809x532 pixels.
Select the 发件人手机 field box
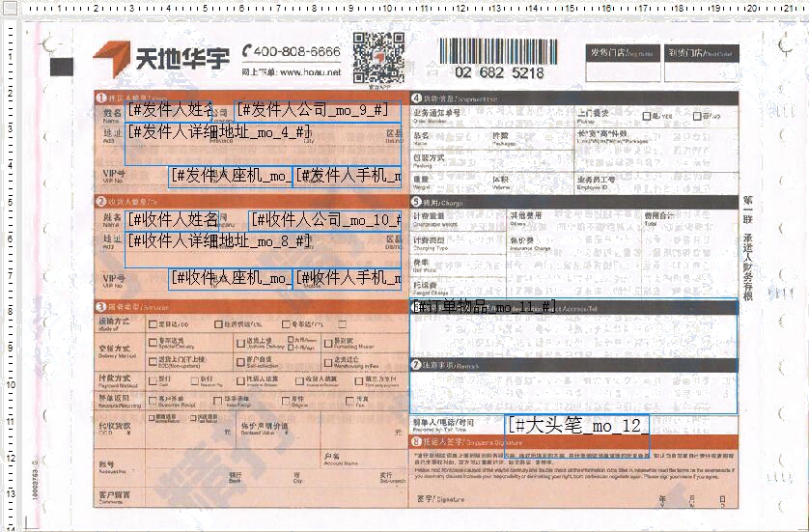pos(349,176)
